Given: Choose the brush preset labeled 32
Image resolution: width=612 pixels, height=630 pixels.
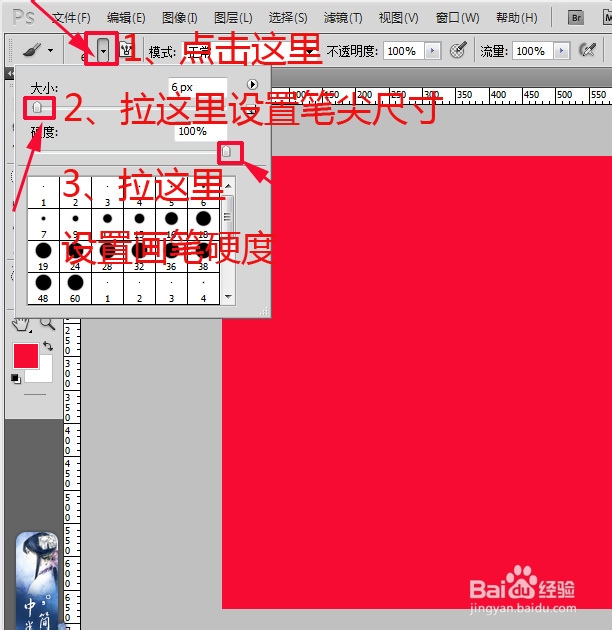Looking at the screenshot, I should 139,257.
